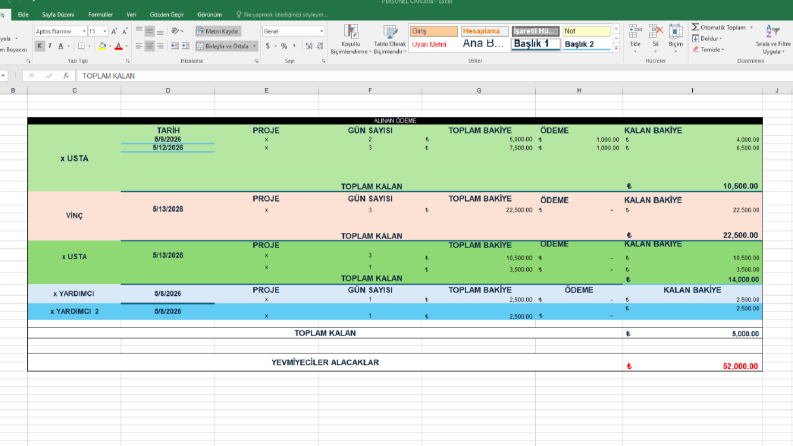Screen dimensions: 793x446
Task: Apply currency number format
Action: 268,46
